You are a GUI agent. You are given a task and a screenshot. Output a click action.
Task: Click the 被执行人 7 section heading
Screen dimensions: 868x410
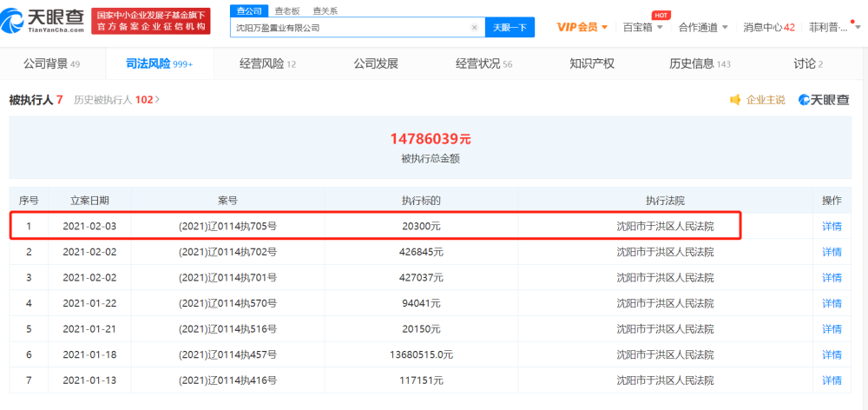click(x=36, y=100)
